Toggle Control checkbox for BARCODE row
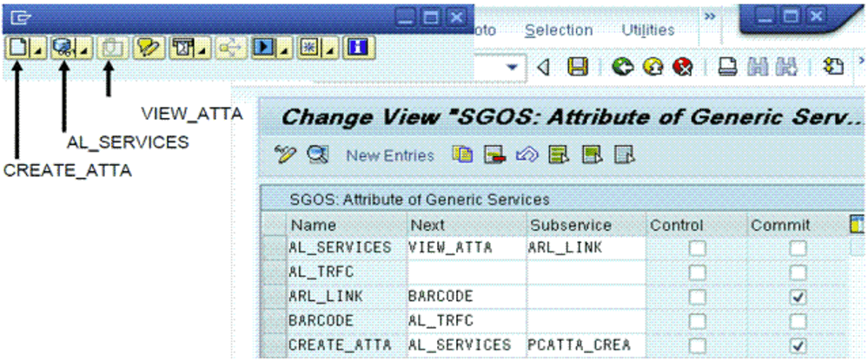 click(696, 320)
